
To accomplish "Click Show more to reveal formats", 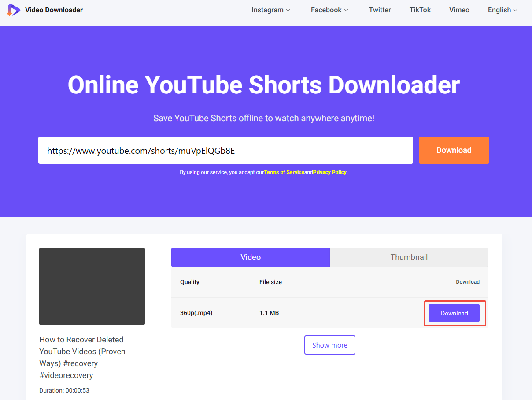I will (330, 345).
